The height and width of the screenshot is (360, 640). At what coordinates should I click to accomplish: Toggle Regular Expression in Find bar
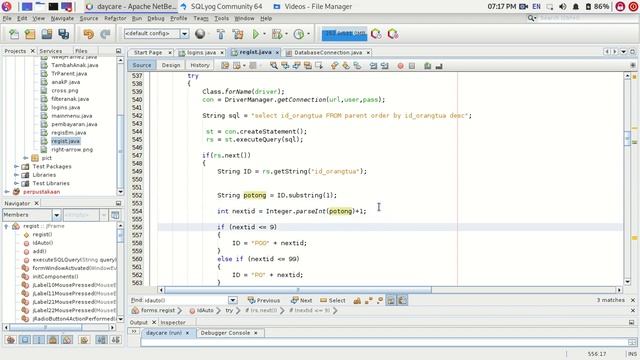click(380, 300)
